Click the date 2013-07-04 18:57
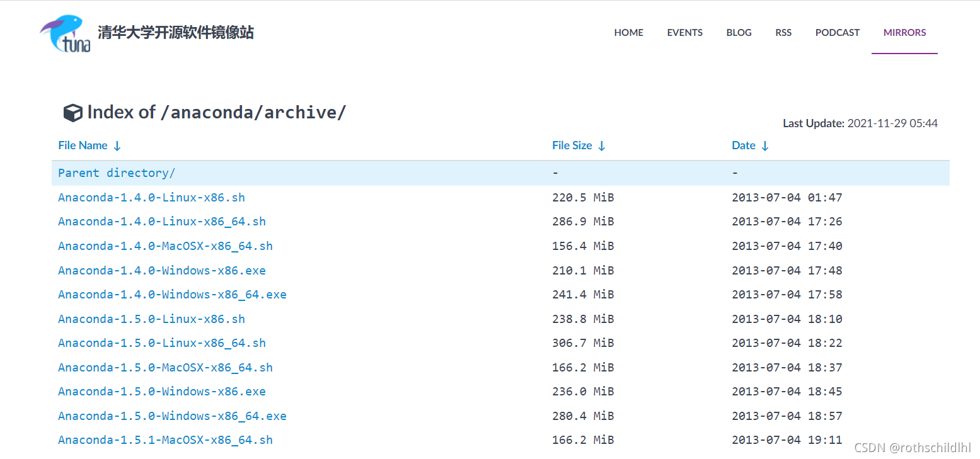The width and height of the screenshot is (980, 459). pyautogui.click(x=787, y=416)
